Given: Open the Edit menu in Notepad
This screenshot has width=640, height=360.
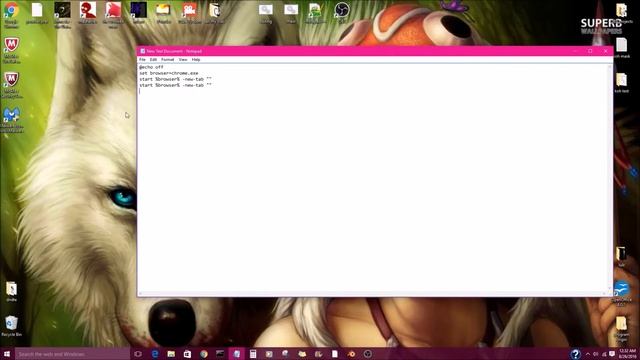Looking at the screenshot, I should [x=153, y=60].
